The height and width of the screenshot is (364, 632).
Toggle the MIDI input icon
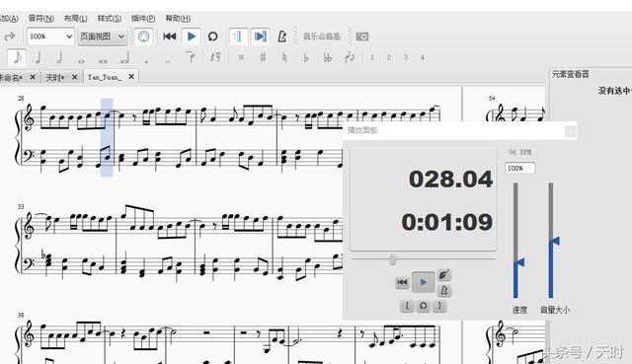pos(144,36)
